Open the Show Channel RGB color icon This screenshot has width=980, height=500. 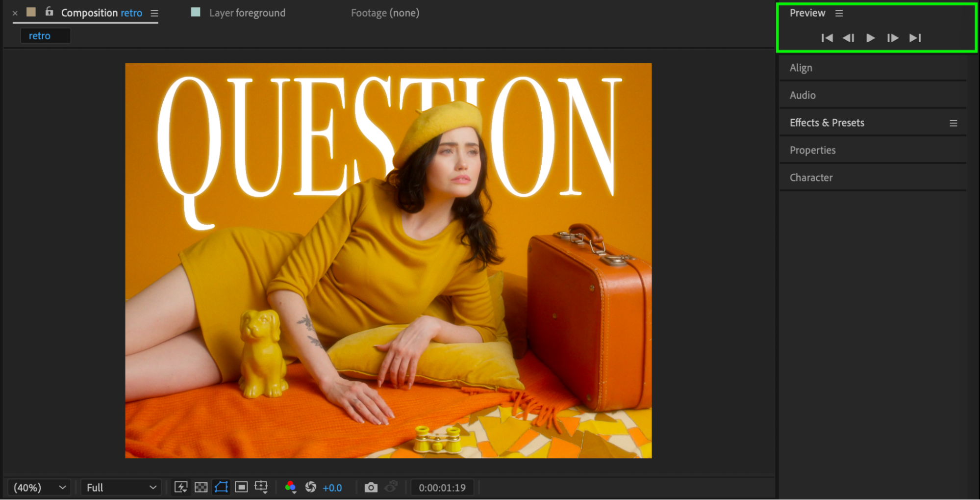[x=290, y=487]
